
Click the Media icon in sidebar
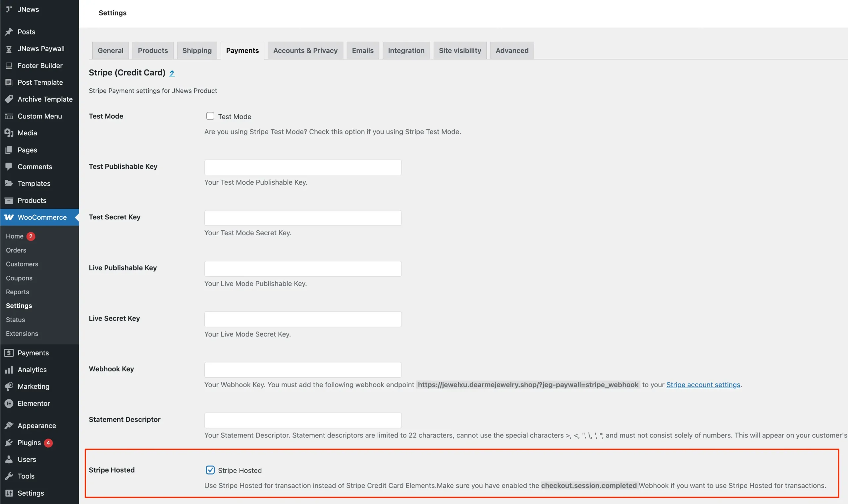tap(9, 133)
